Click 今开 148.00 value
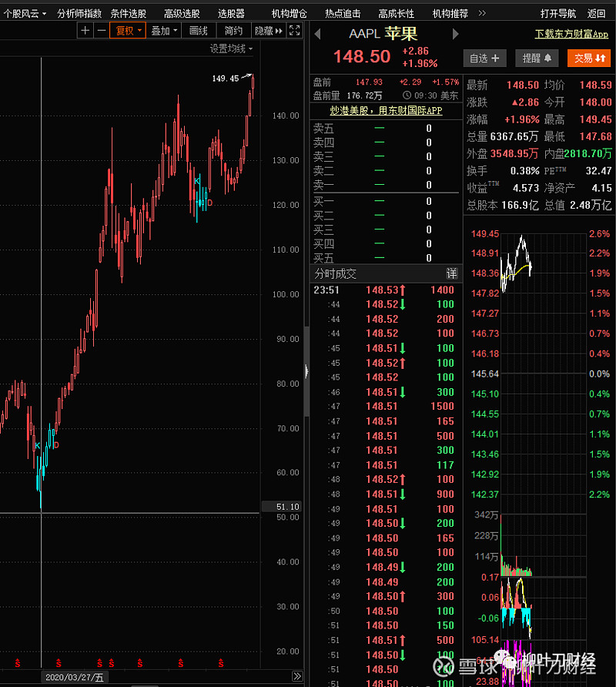 point(595,102)
